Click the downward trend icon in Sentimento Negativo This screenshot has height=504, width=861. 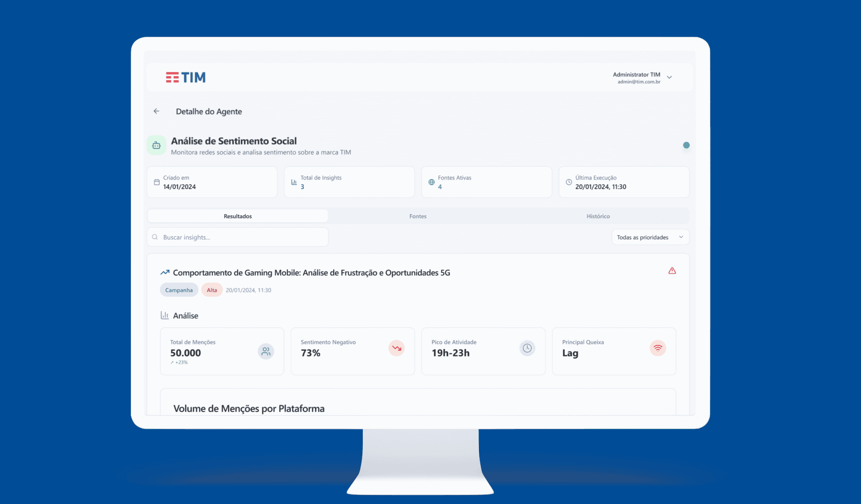tap(396, 348)
